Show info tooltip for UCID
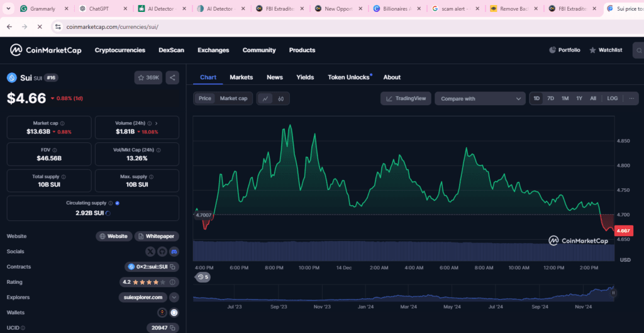The width and height of the screenshot is (644, 333). coord(23,328)
